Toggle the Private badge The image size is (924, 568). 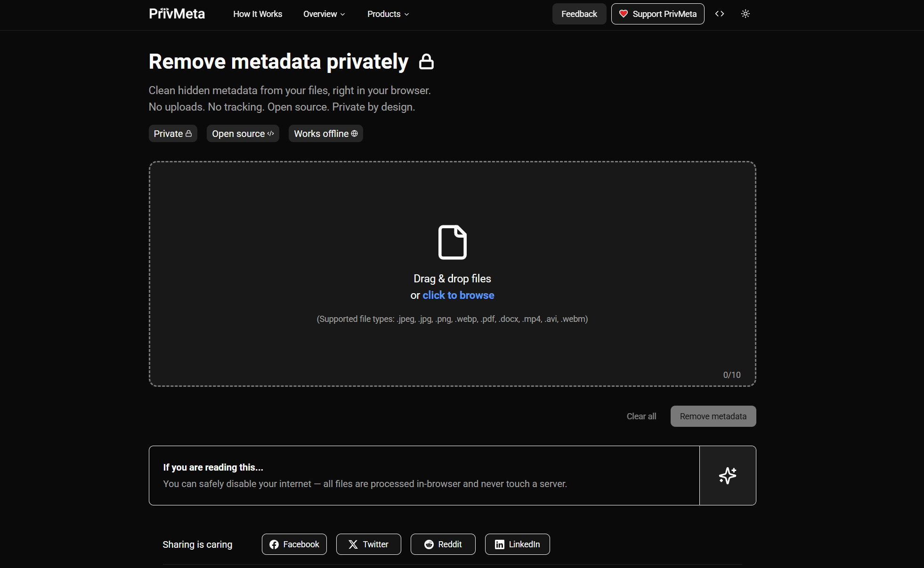[173, 133]
